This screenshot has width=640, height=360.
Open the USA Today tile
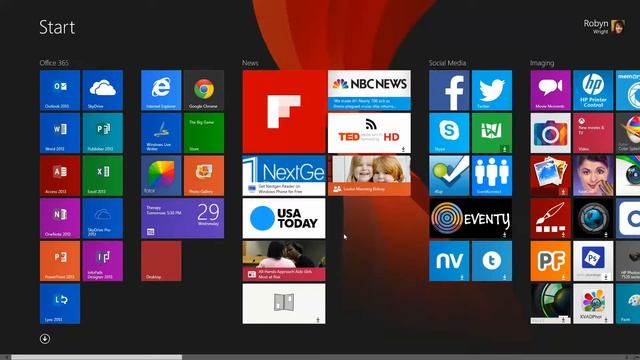tap(284, 218)
